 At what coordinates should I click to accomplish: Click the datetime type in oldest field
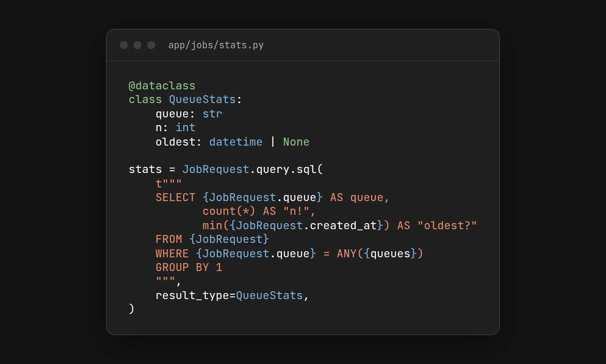(236, 142)
